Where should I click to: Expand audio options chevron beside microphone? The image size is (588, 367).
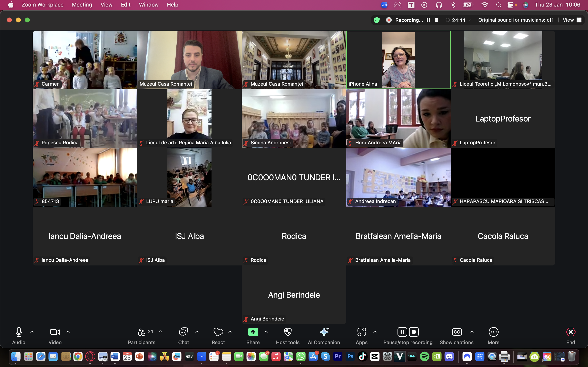[32, 332]
